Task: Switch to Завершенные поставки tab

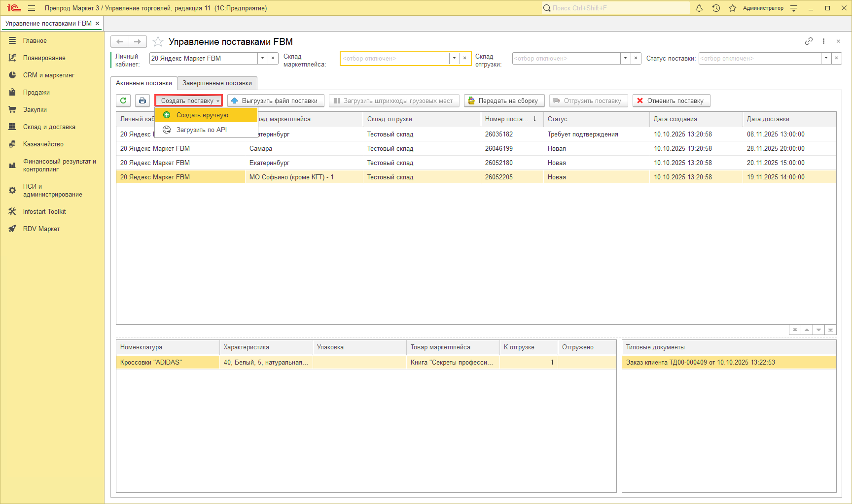Action: pos(217,83)
